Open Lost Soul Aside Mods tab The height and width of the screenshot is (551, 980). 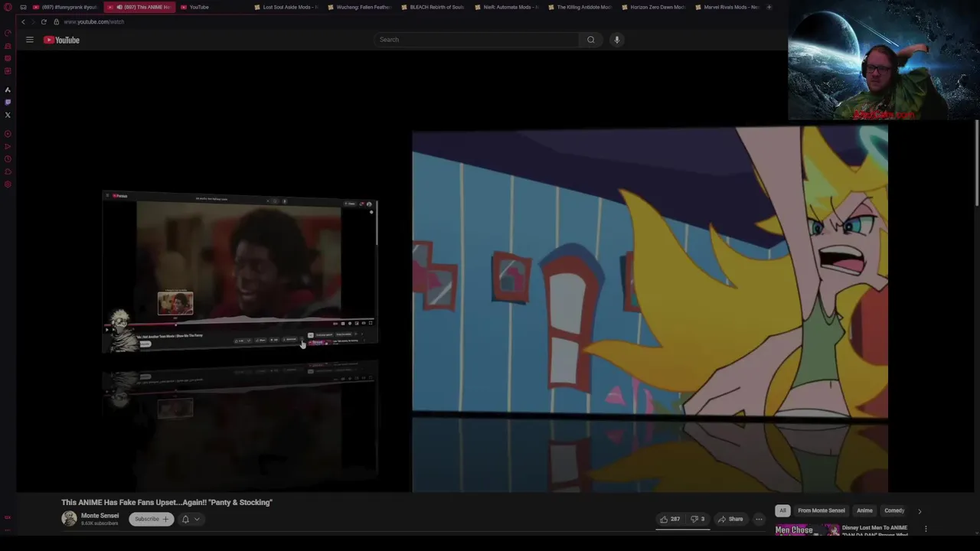point(287,7)
